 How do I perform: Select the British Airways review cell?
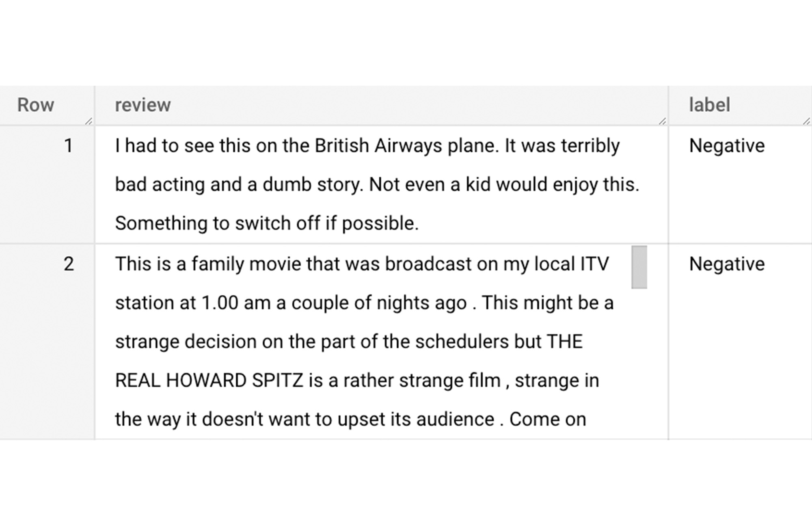pyautogui.click(x=382, y=185)
